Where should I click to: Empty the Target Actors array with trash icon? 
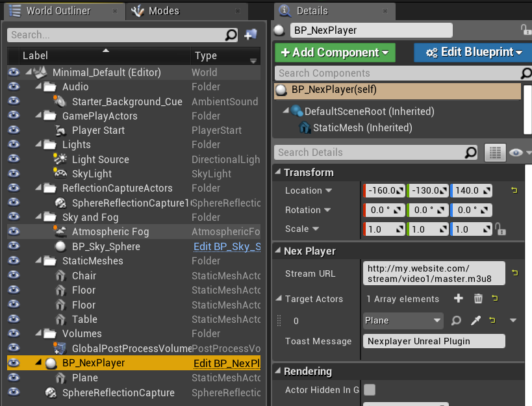[x=478, y=298]
